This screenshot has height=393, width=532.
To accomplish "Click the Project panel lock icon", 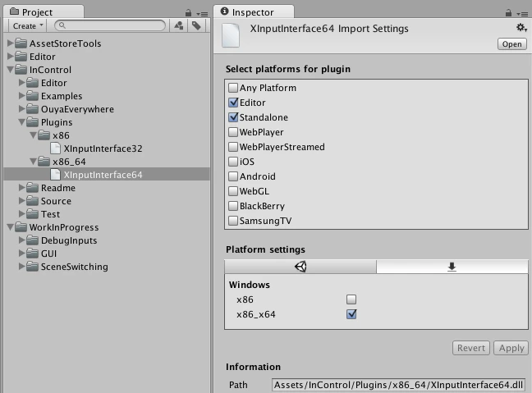I will (188, 13).
